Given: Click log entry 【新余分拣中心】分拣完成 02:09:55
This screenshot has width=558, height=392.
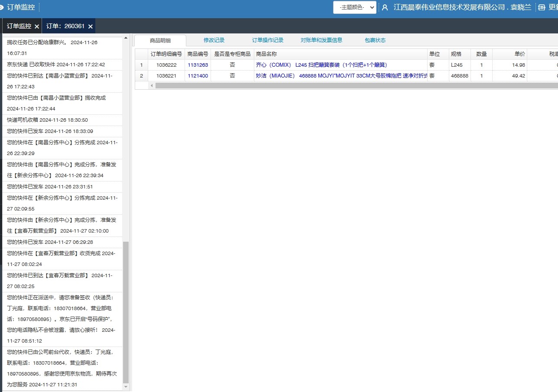Looking at the screenshot, I should (63, 203).
